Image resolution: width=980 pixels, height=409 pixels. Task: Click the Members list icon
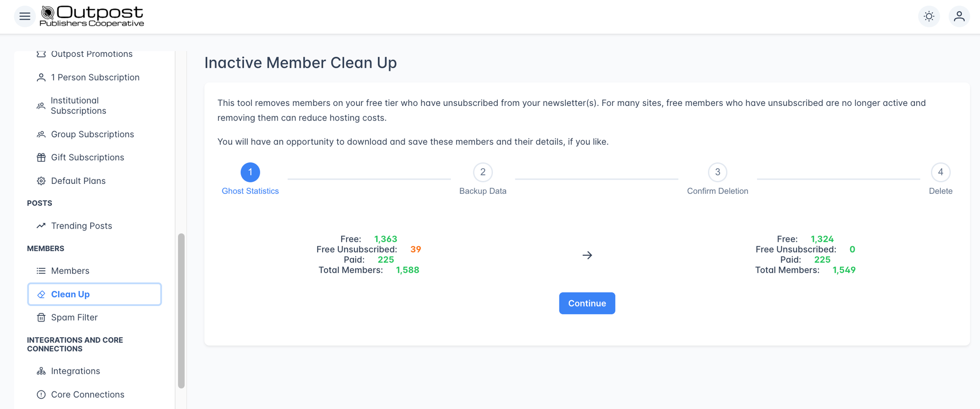click(x=41, y=271)
